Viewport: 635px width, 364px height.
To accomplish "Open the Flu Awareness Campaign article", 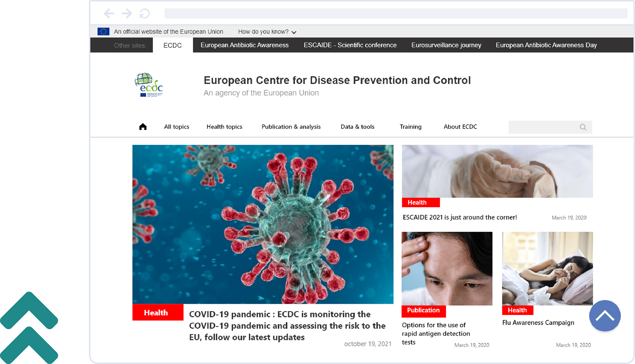I will 538,323.
